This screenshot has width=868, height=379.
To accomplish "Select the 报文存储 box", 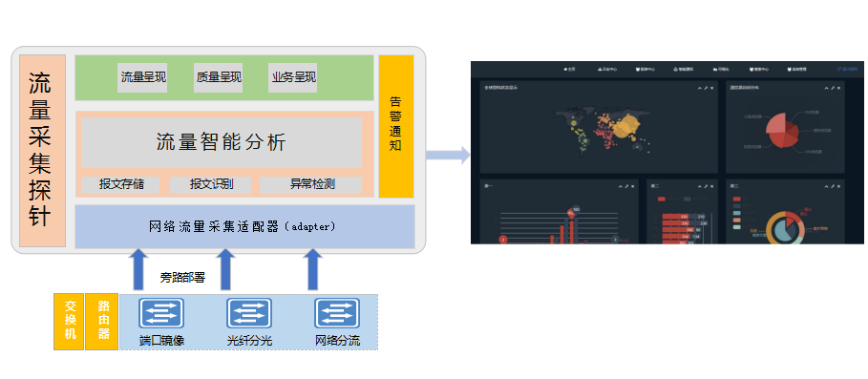I will click(120, 185).
